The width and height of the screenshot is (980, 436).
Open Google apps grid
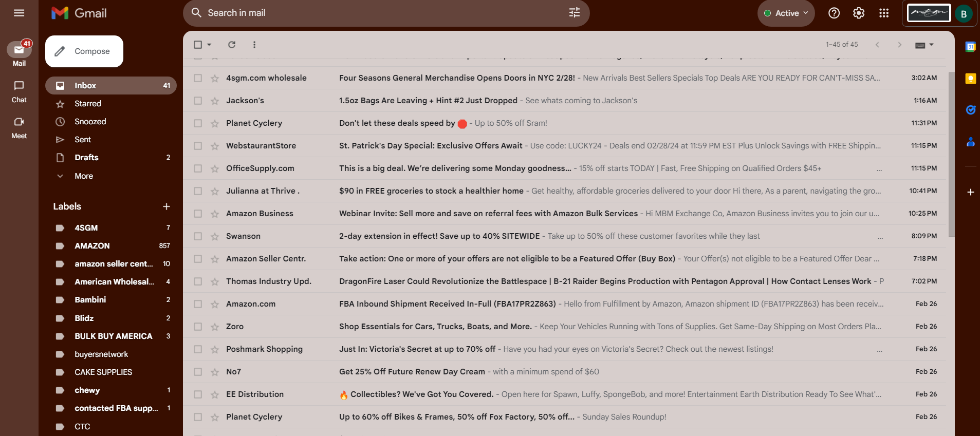point(884,13)
